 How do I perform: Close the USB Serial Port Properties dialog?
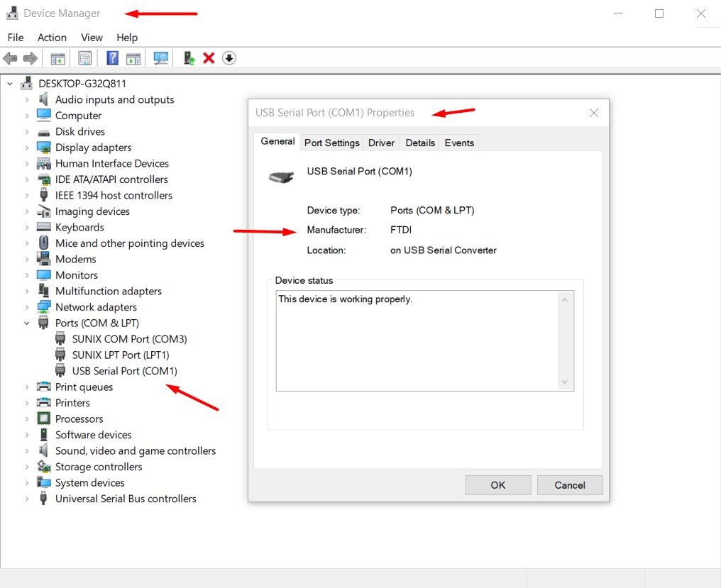pos(594,113)
